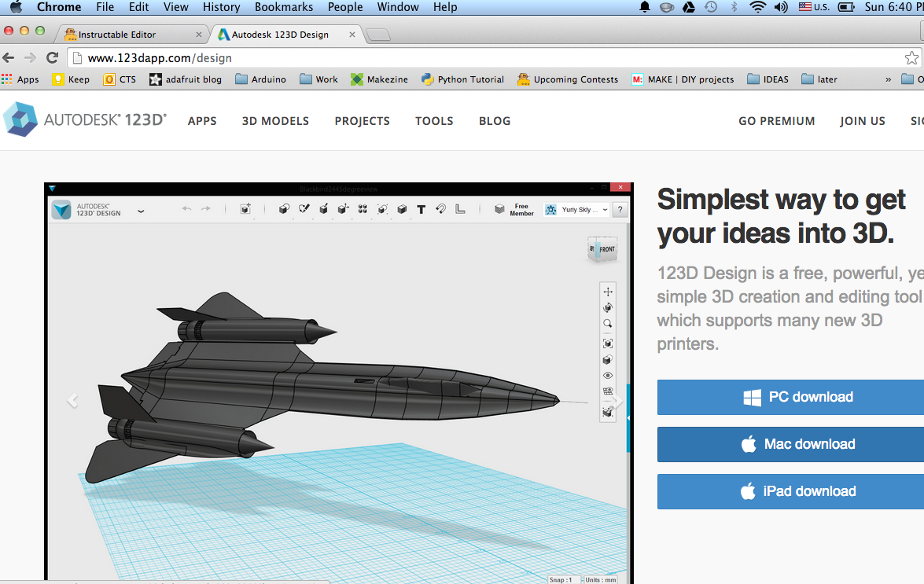
Task: Open the Pattern tool with four cubes
Action: tap(363, 209)
